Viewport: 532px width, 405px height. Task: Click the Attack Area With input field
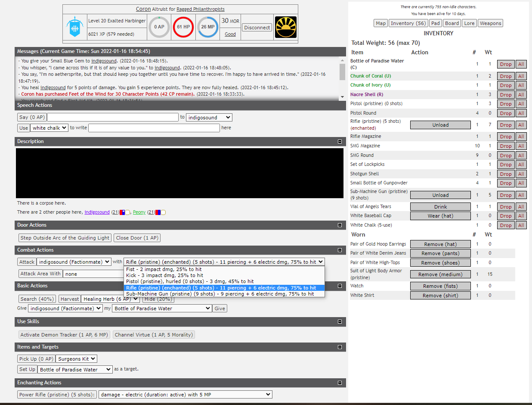click(93, 274)
